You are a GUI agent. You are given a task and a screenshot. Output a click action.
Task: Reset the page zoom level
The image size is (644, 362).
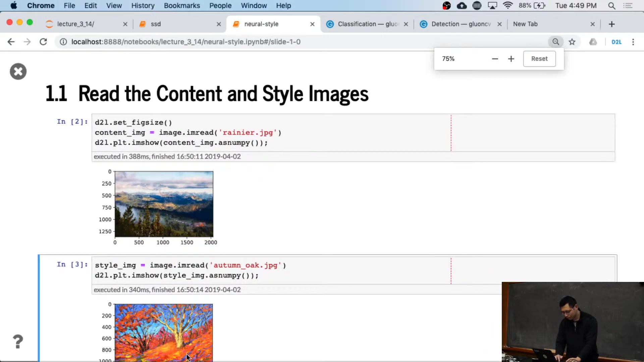pos(539,59)
